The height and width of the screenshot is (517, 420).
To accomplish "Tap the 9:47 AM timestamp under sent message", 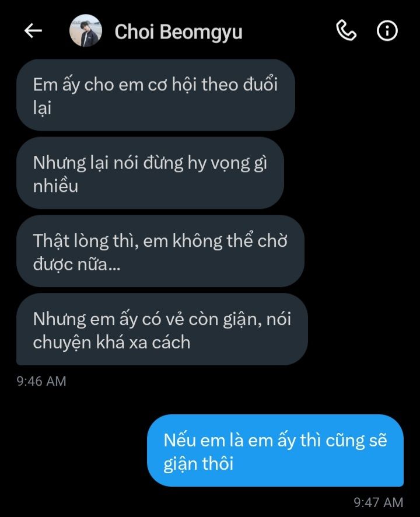I will (379, 502).
